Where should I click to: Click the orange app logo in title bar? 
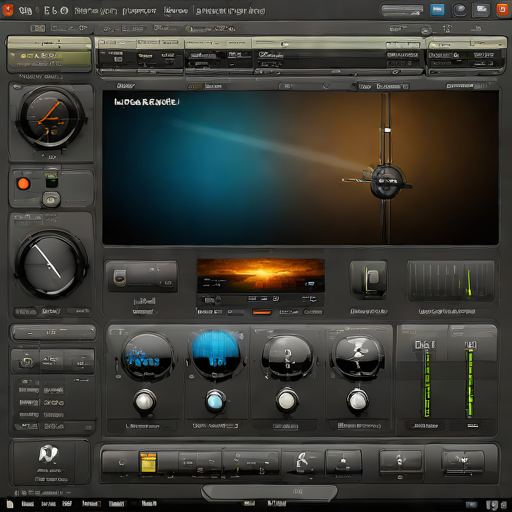point(7,10)
